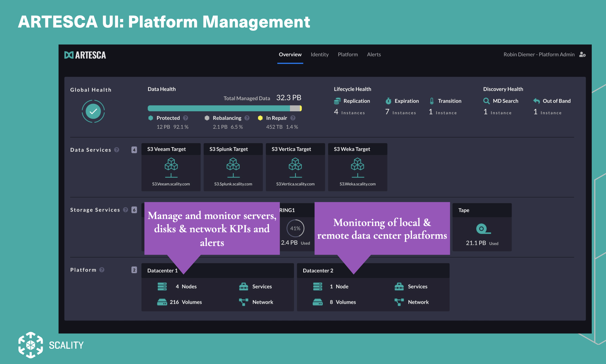Toggle the In Repair status marker
Screen dimensions: 606x364
[260, 118]
